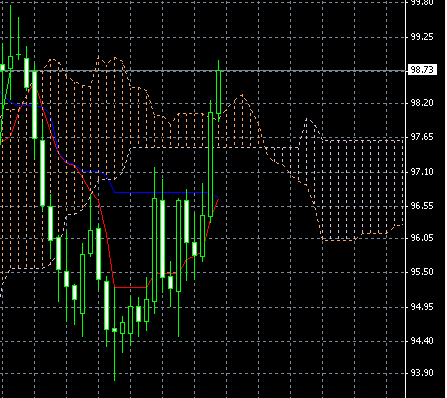Click the 93.90 price scale label
The image size is (447, 398).
[x=422, y=373]
